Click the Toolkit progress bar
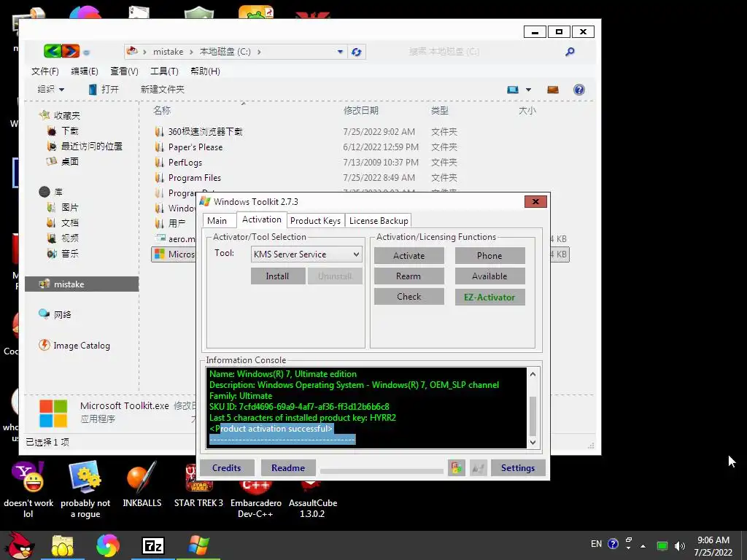Viewport: 747px width, 560px height. pos(382,471)
